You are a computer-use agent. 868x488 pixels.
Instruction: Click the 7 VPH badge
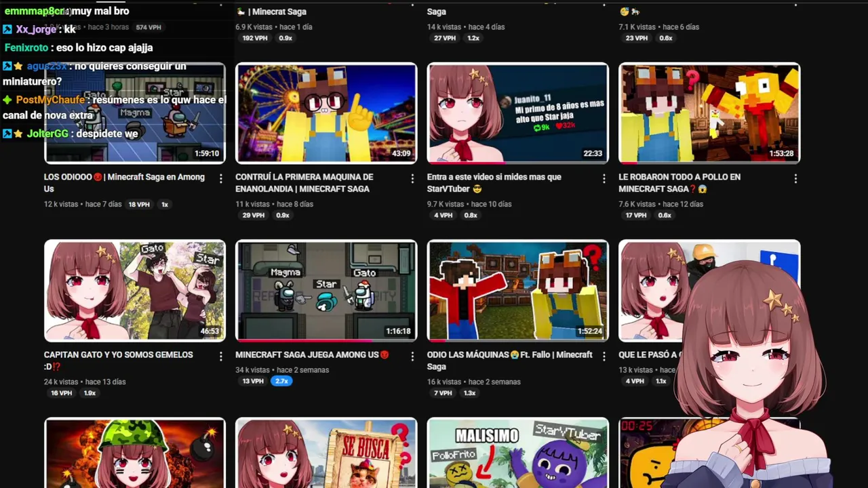443,393
